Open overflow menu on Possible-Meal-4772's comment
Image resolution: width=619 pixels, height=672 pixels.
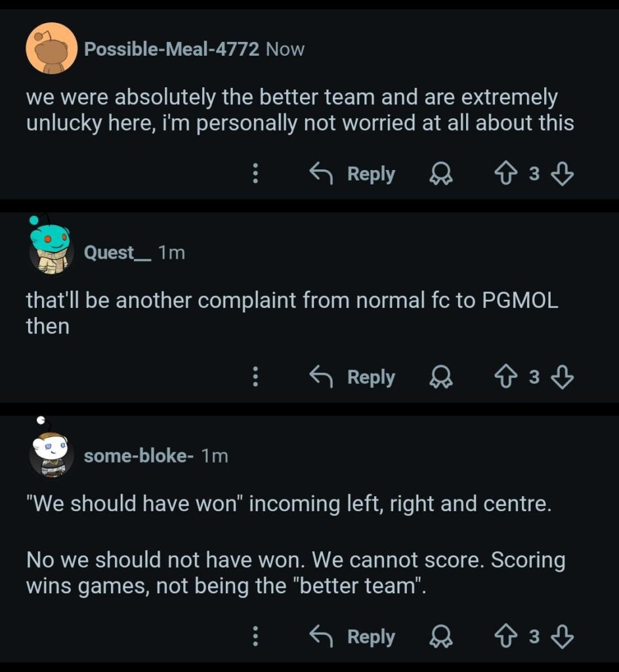click(x=255, y=173)
